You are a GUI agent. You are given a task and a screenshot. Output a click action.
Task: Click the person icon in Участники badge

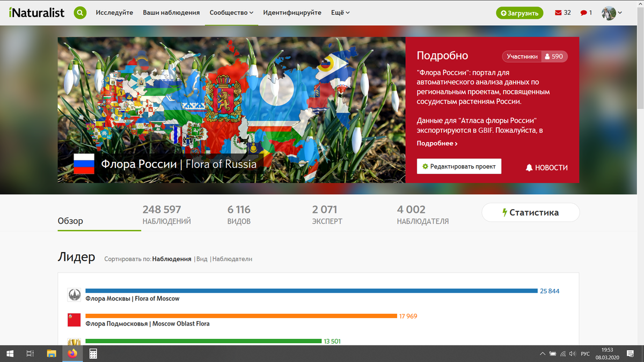(x=547, y=56)
